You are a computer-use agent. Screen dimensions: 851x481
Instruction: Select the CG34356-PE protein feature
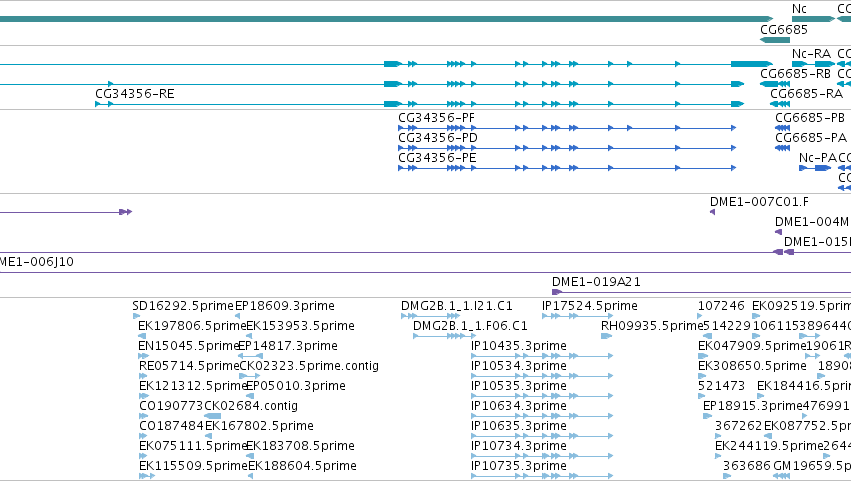437,158
